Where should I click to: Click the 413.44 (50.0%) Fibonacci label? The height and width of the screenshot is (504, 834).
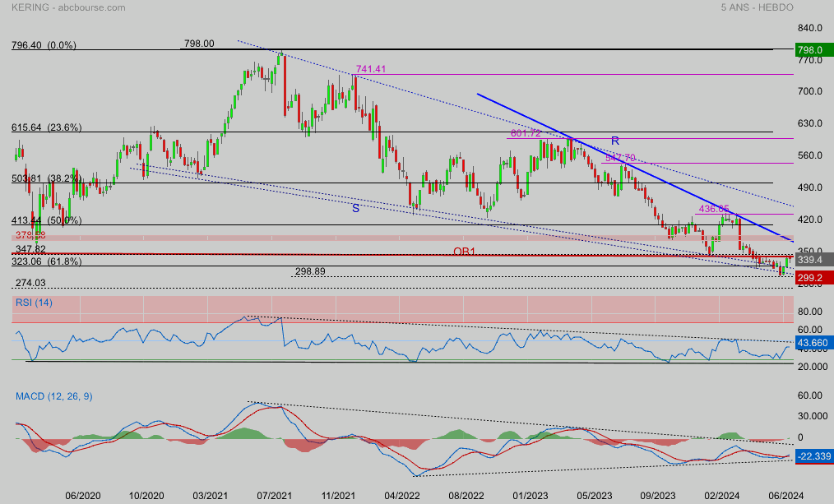click(x=46, y=220)
